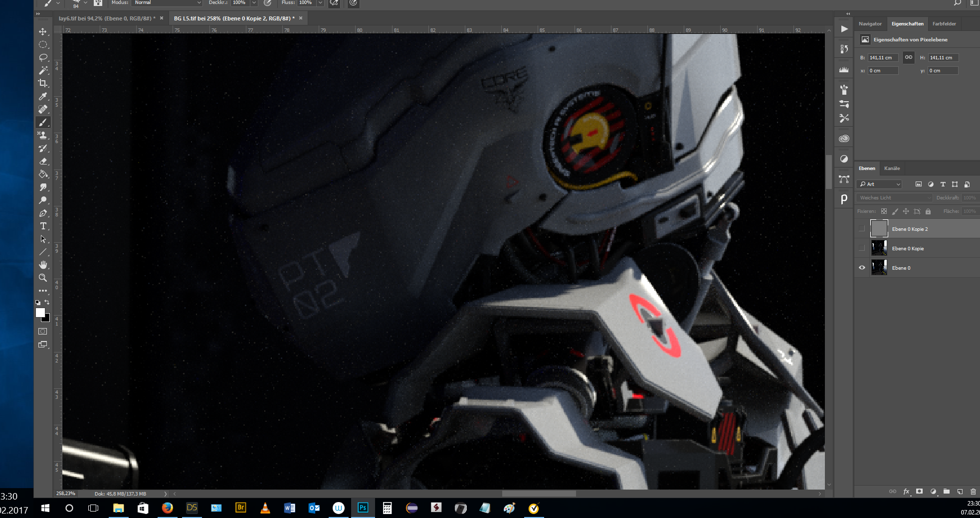Select the Magic Wand tool
The width and height of the screenshot is (980, 518).
tap(43, 71)
